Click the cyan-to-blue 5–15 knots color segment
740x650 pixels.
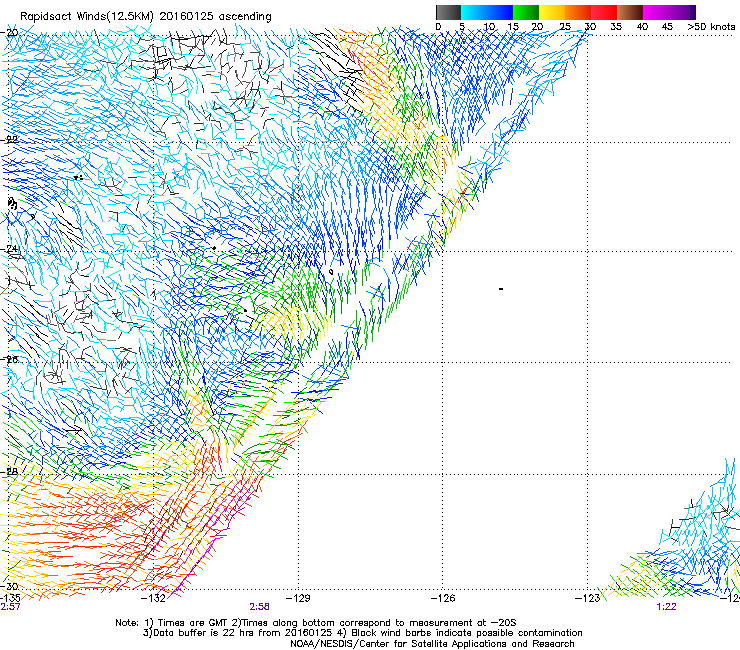pos(487,12)
